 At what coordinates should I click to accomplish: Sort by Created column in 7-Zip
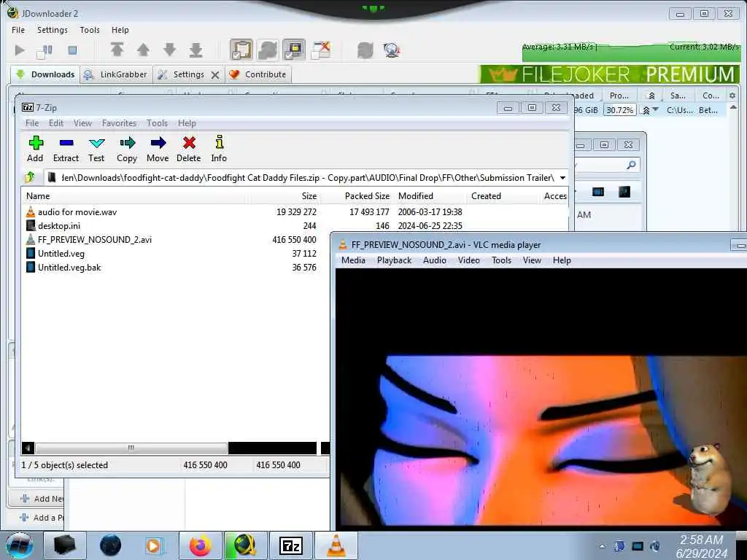(x=486, y=195)
